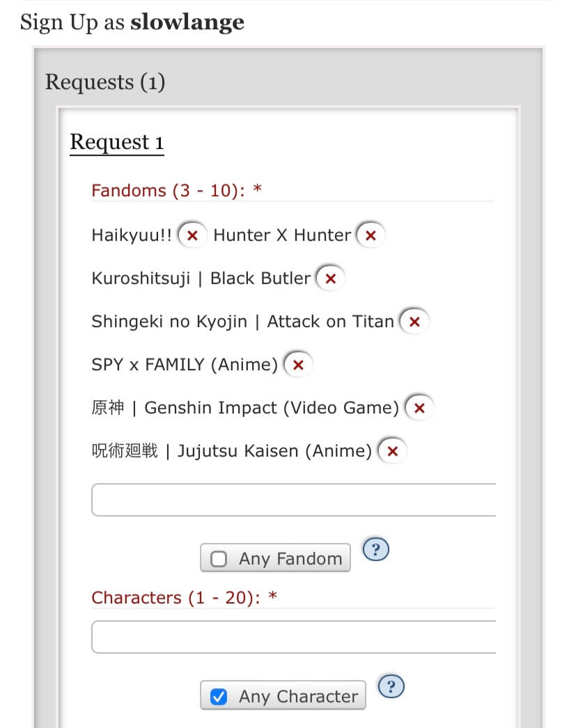Click the Requests (1) section heading

pyautogui.click(x=105, y=82)
